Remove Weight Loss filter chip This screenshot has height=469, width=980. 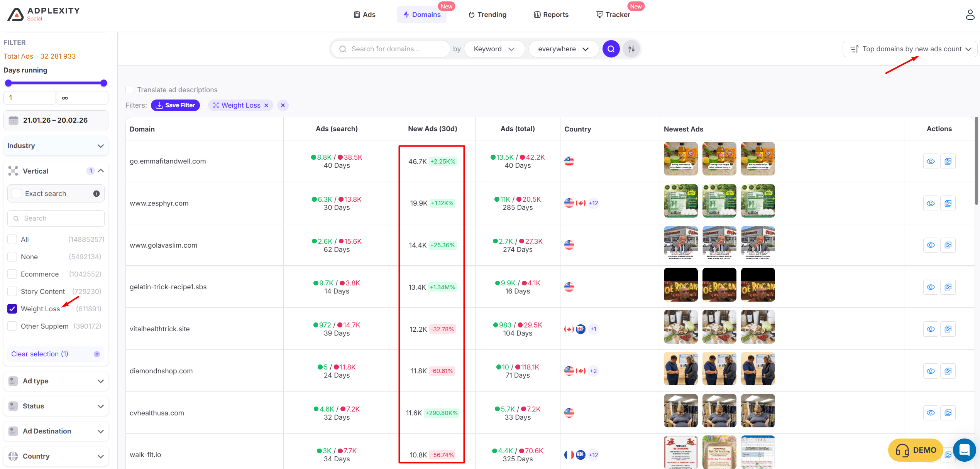266,105
